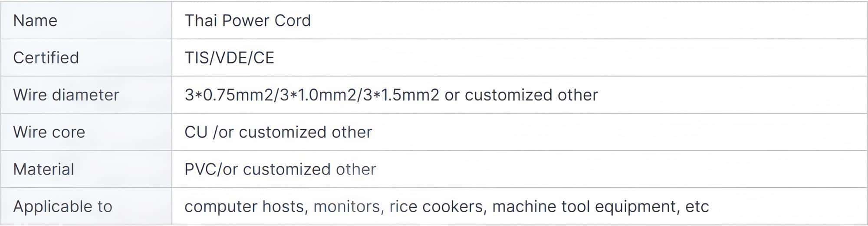Click the word "monitors"
868x226 pixels.
pos(348,206)
